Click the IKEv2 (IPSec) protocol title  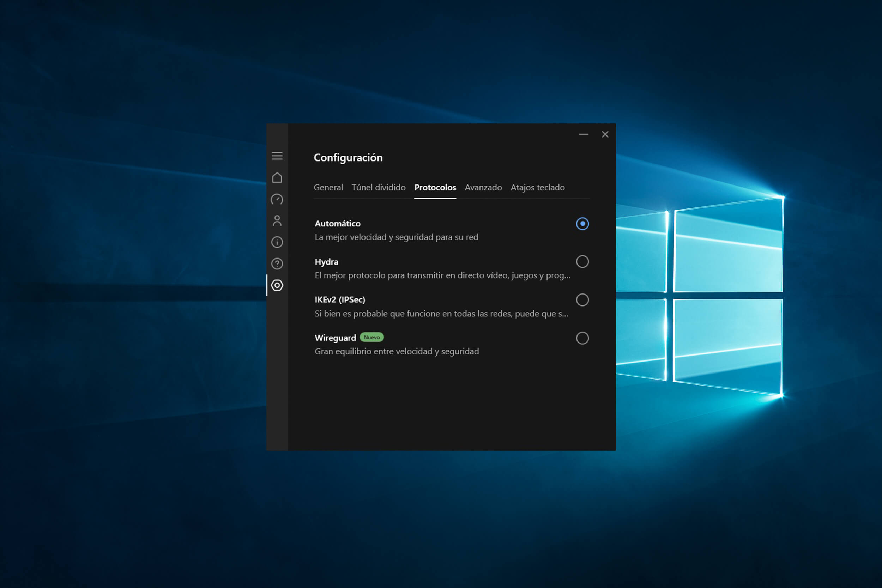point(340,299)
